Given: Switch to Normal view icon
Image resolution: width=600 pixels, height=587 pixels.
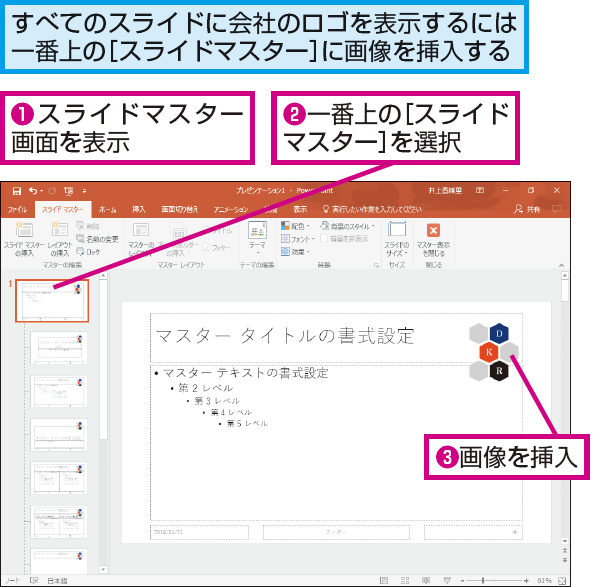Looking at the screenshot, I should [x=384, y=580].
